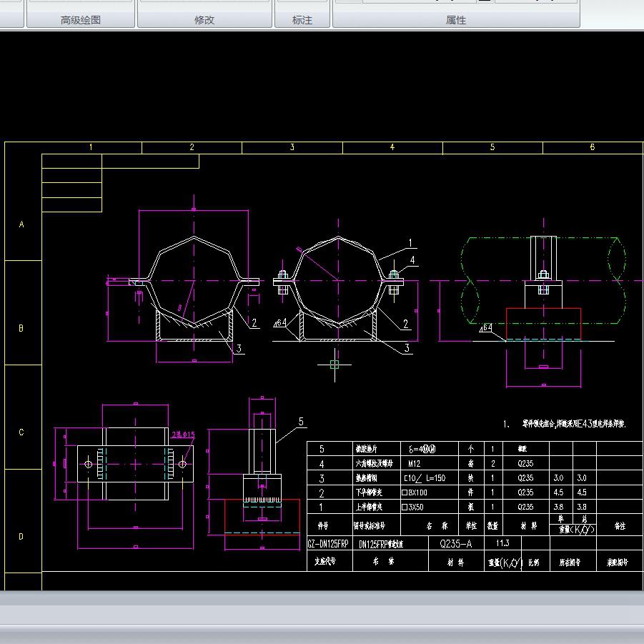Select the Q235-A material text in title block
This screenshot has width=644, height=644.
pyautogui.click(x=455, y=544)
